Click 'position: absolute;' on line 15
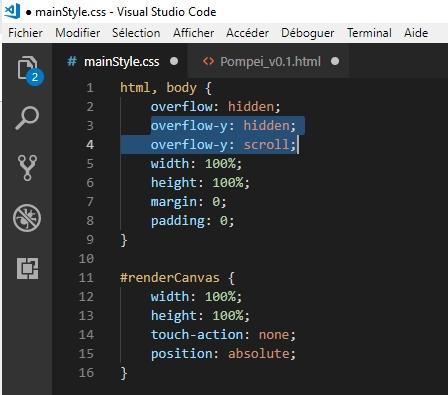448x395 pixels. click(x=223, y=354)
